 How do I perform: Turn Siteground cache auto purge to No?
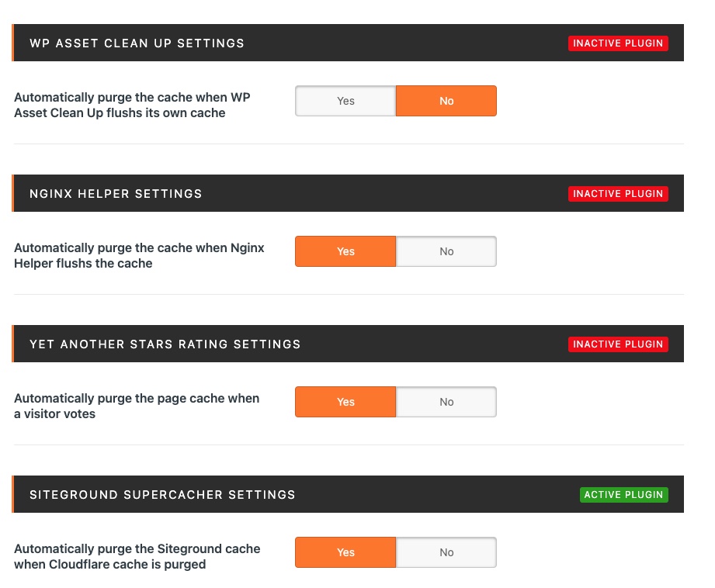[x=446, y=552]
